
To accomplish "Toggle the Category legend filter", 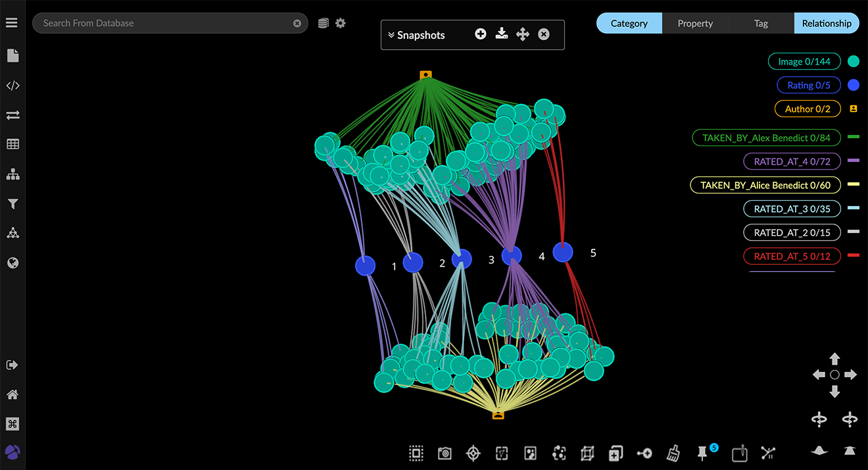I will click(x=629, y=23).
